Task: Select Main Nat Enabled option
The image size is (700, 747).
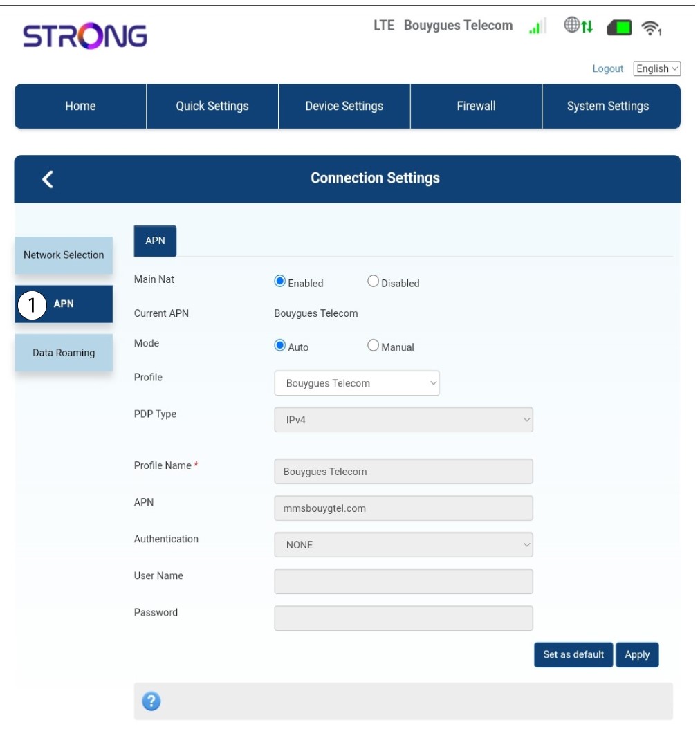Action: [x=279, y=281]
